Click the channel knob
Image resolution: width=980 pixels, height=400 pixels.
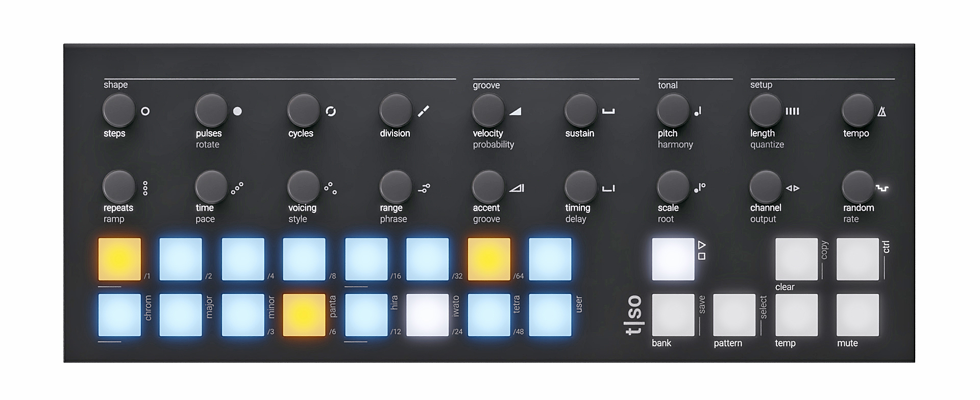(x=765, y=186)
